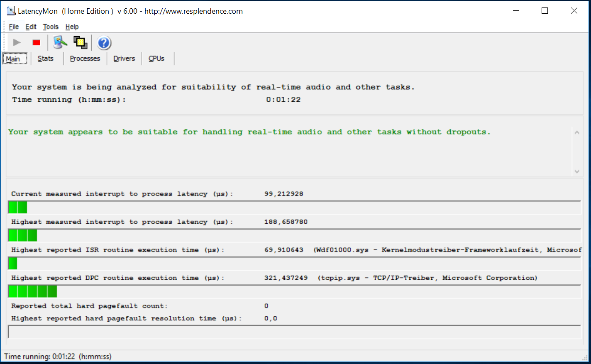591x364 pixels.
Task: Open help via blue question mark icon
Action: pyautogui.click(x=104, y=43)
